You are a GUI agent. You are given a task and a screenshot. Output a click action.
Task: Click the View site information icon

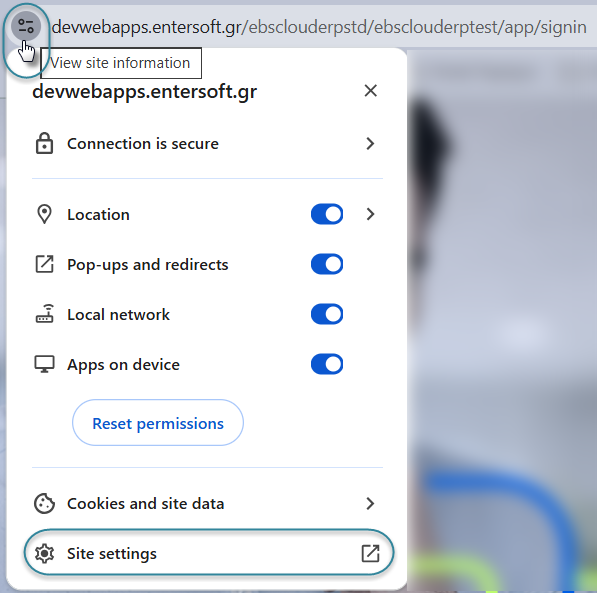coord(26,26)
